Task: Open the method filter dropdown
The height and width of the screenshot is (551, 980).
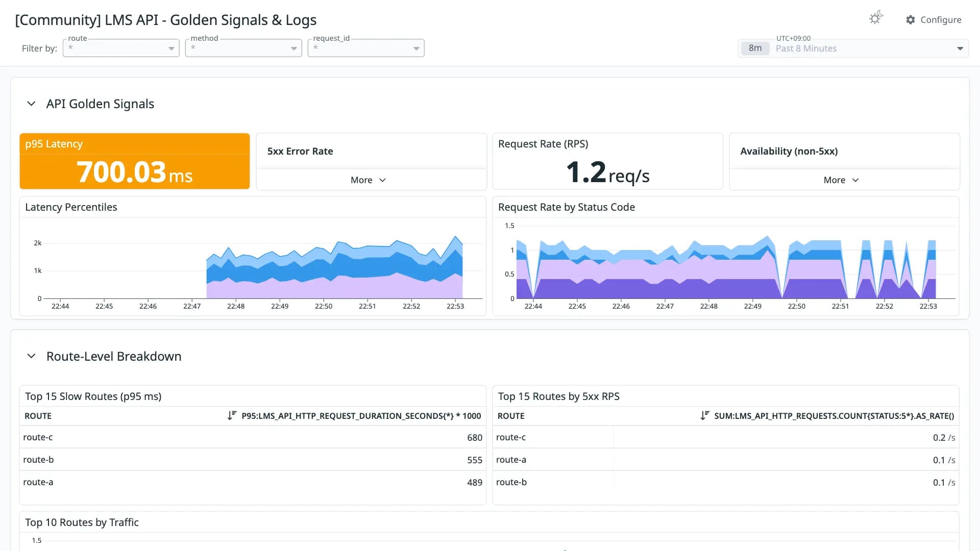Action: pos(243,48)
